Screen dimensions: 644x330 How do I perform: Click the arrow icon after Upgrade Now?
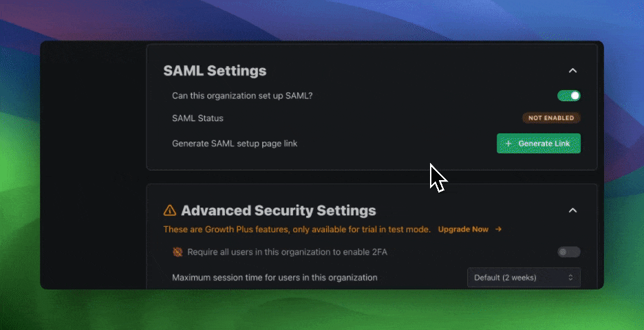click(x=498, y=230)
